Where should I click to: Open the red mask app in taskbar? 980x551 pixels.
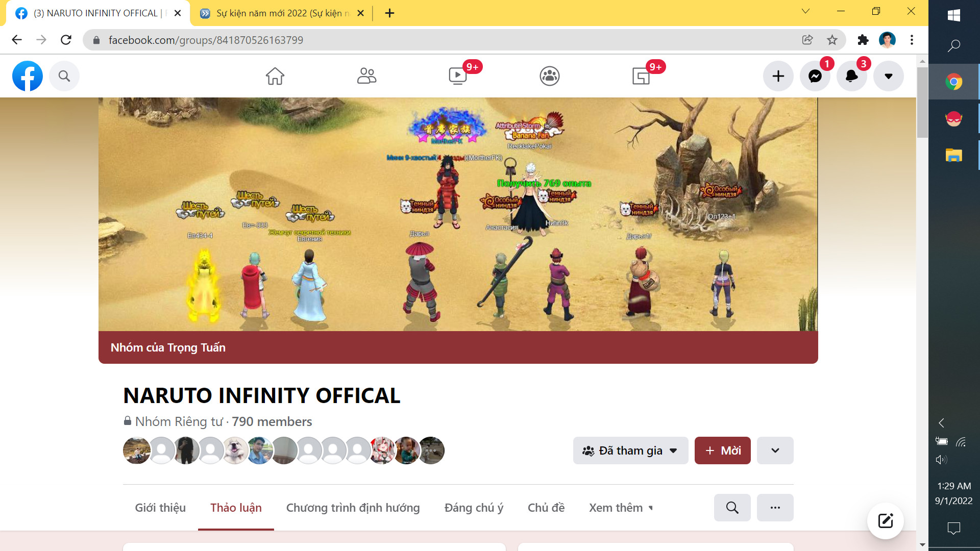(x=953, y=118)
